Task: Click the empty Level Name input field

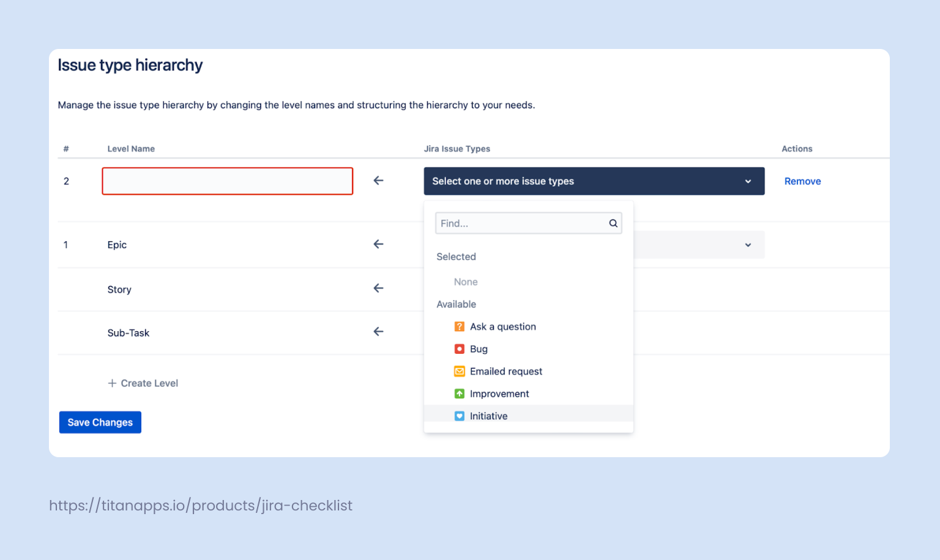Action: tap(227, 181)
